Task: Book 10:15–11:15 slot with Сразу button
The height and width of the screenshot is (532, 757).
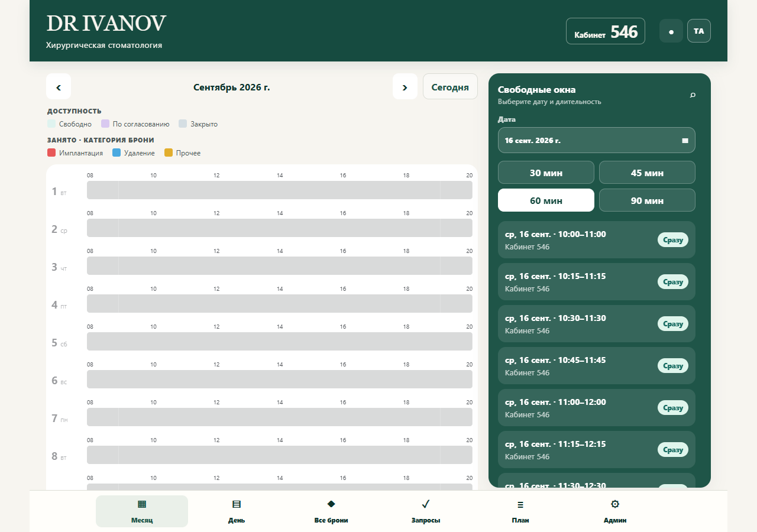Action: coord(673,282)
